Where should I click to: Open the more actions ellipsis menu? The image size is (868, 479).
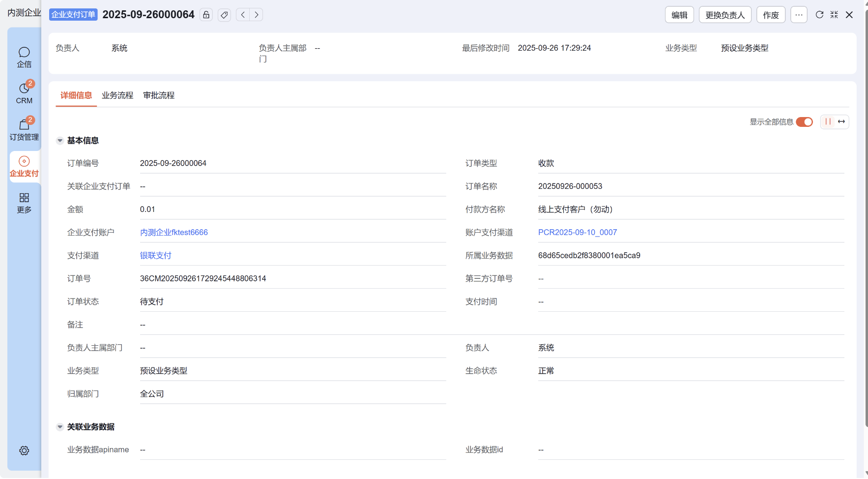click(799, 15)
